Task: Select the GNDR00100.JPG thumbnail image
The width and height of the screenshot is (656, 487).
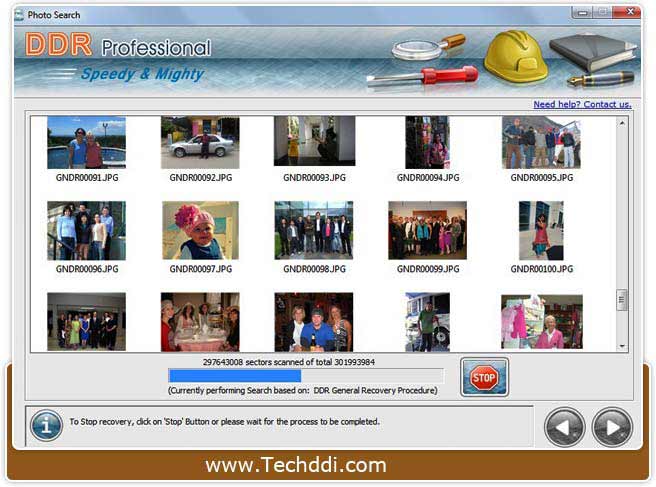Action: pyautogui.click(x=541, y=231)
